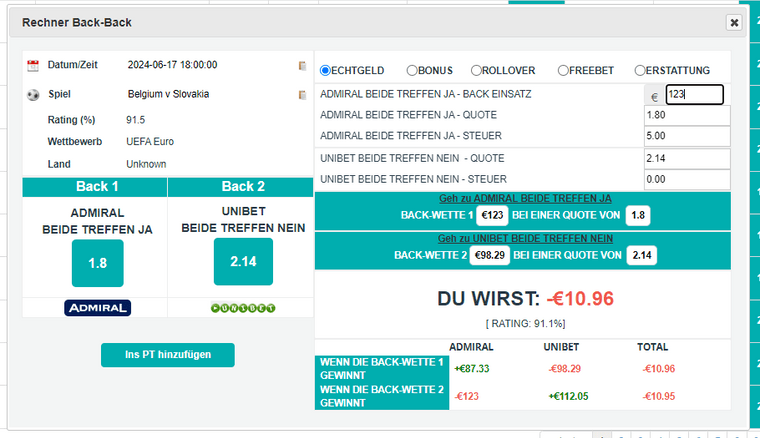Viewport: 760px width, 438px height.
Task: Click the Admiral Back Einsatz input field
Action: click(695, 94)
